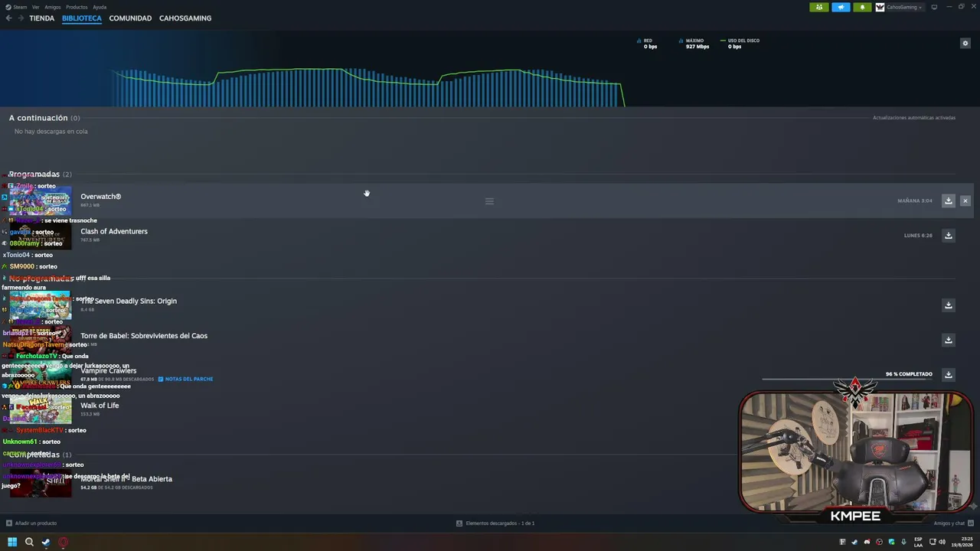Open the Windows Start menu
The image size is (980, 551).
pos(12,542)
